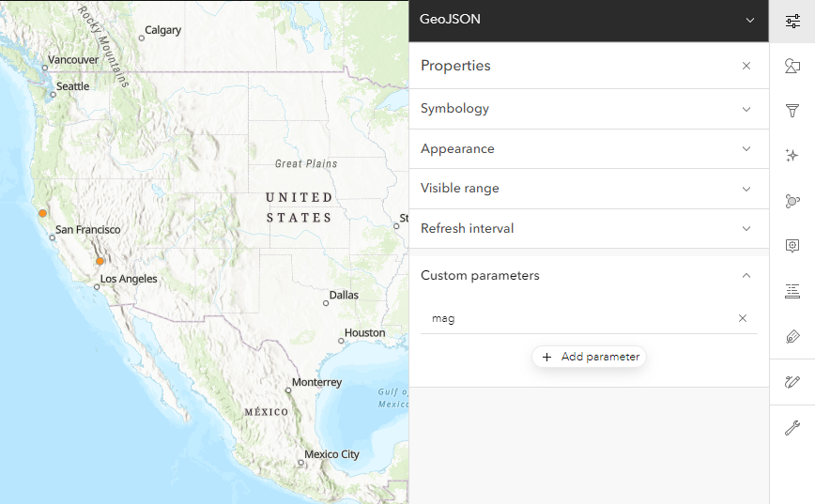Remove the mag custom parameter

(x=743, y=318)
